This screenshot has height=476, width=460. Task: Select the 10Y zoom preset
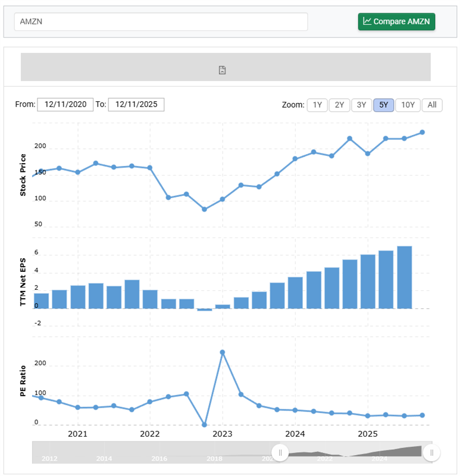(407, 105)
